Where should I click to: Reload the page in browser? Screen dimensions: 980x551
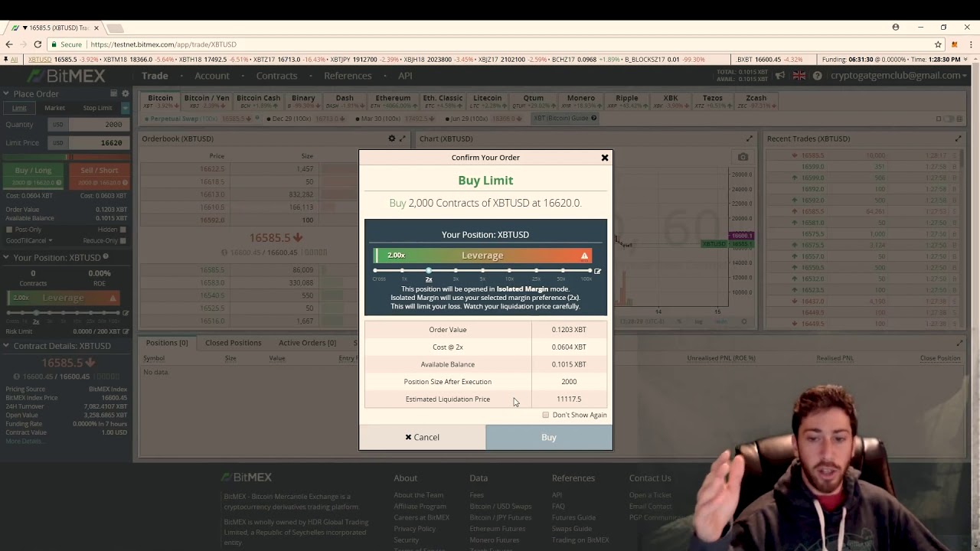point(38,44)
